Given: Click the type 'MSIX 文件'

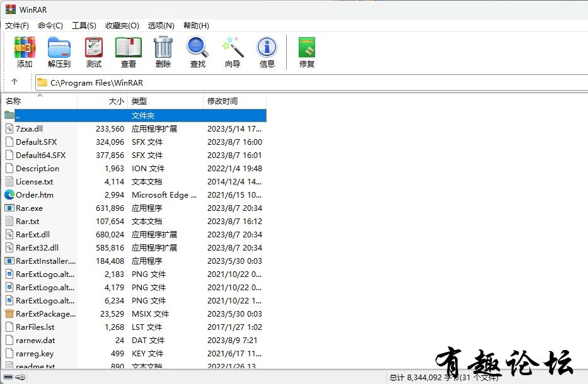Looking at the screenshot, I should point(151,314).
